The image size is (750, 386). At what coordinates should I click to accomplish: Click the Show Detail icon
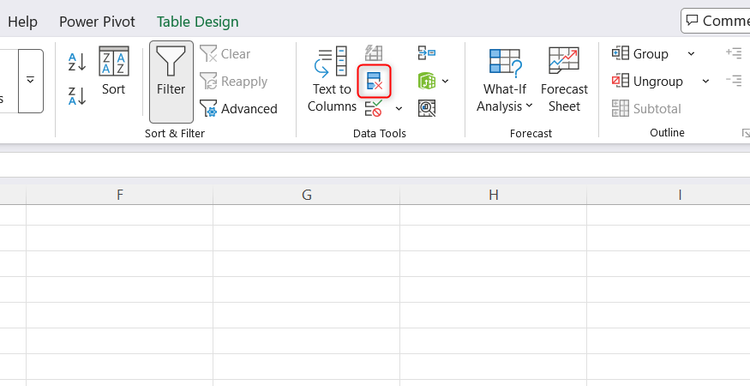click(x=734, y=53)
